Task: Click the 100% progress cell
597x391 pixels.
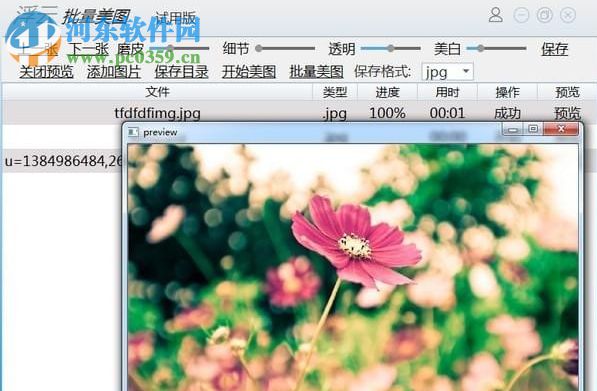Action: 387,113
